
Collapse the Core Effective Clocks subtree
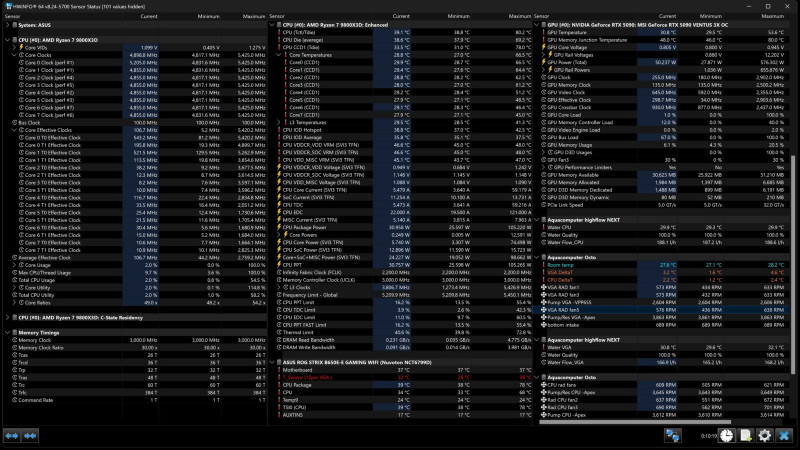(14, 130)
